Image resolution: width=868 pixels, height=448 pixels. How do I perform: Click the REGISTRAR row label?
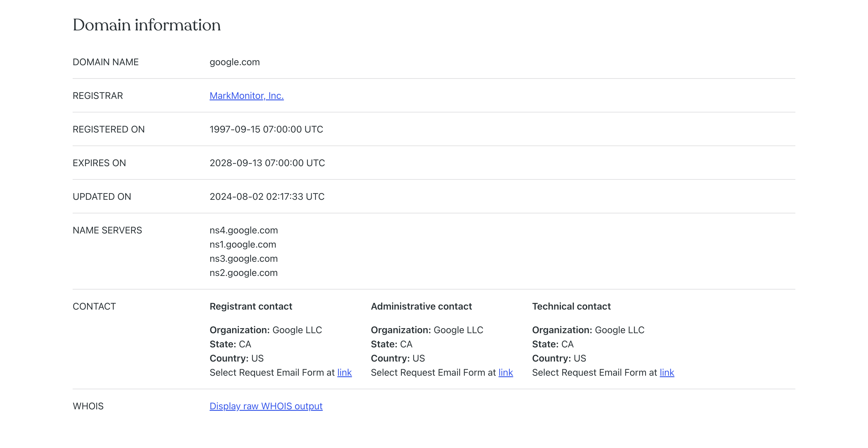coord(98,96)
